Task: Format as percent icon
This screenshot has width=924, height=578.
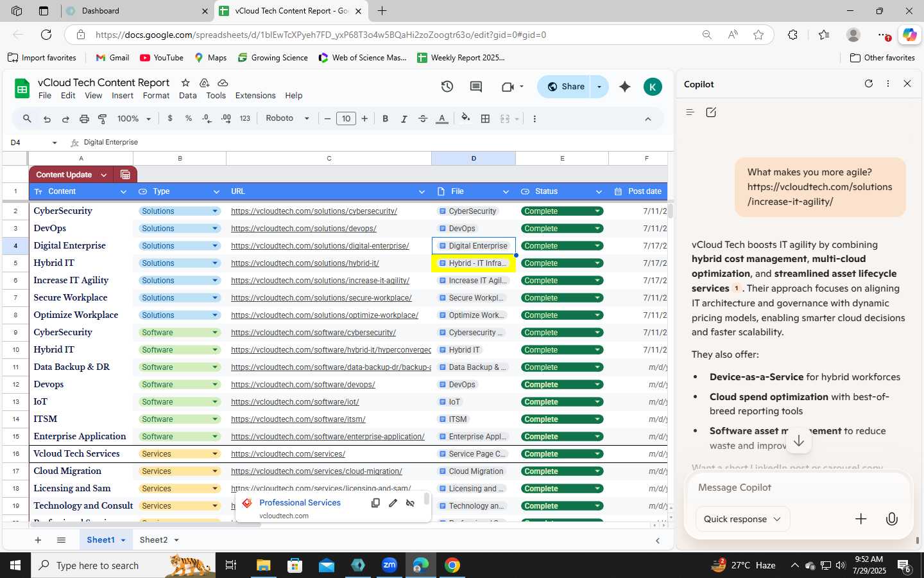Action: 189,118
